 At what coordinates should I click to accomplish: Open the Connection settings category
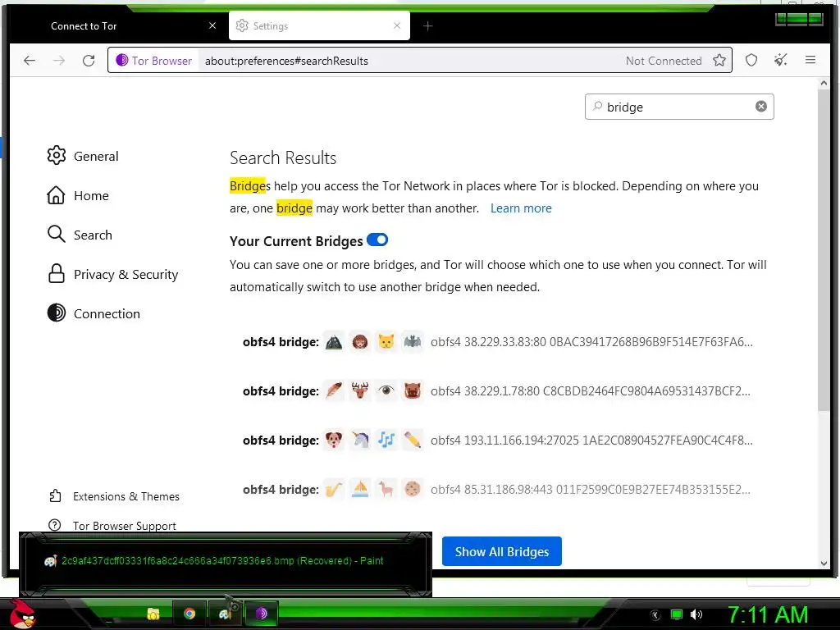94,313
